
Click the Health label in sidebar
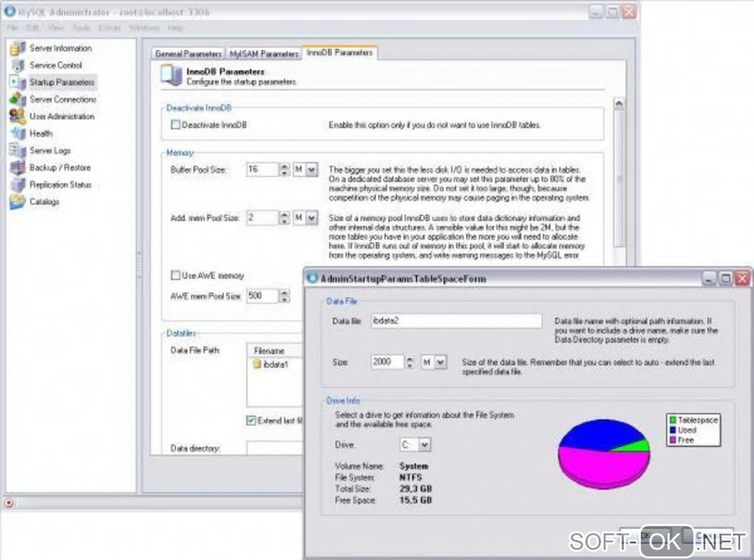pos(41,134)
